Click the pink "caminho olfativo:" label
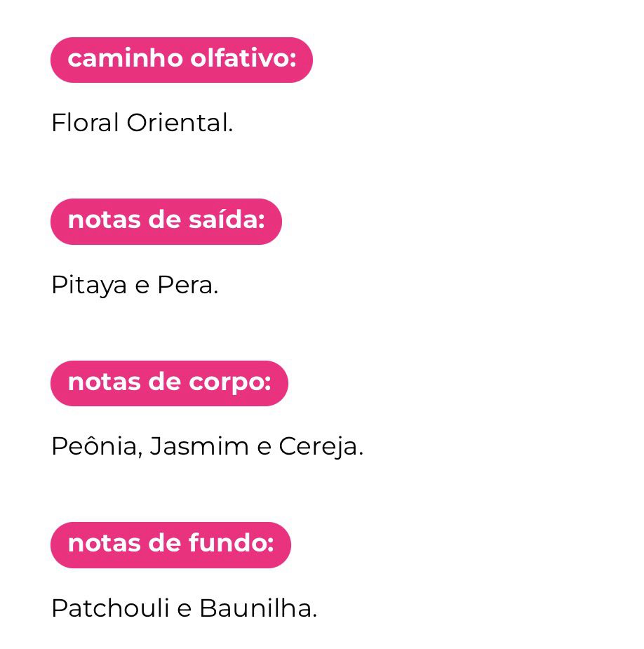This screenshot has height=649, width=644. tap(181, 60)
